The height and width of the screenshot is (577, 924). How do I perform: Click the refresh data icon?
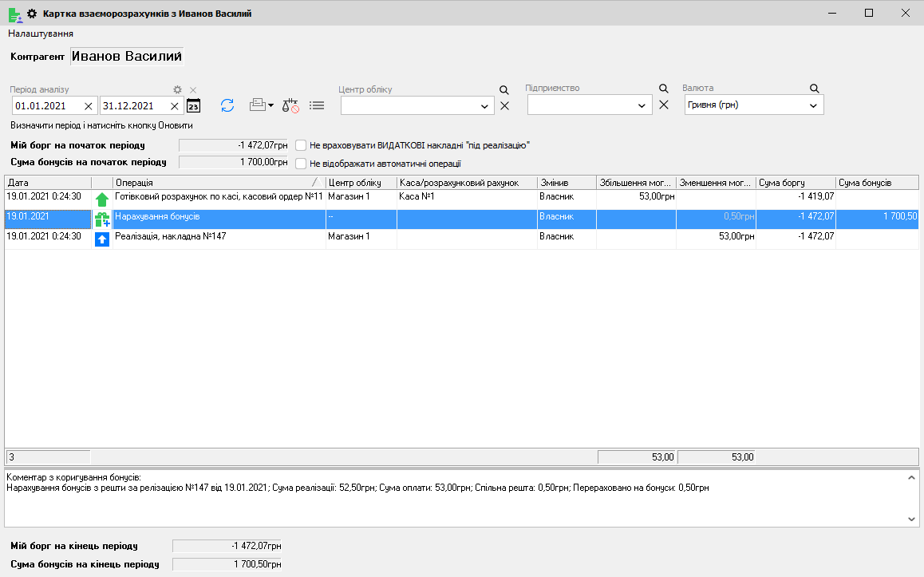pyautogui.click(x=227, y=105)
